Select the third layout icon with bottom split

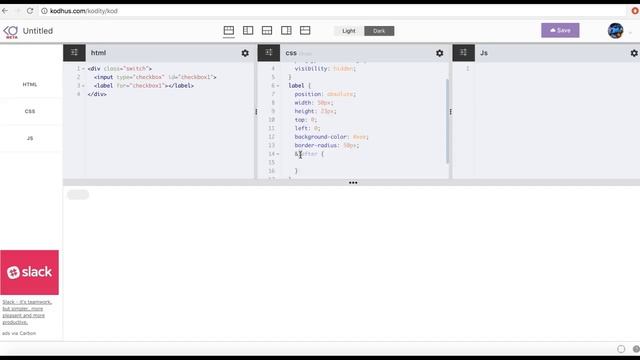(x=267, y=31)
